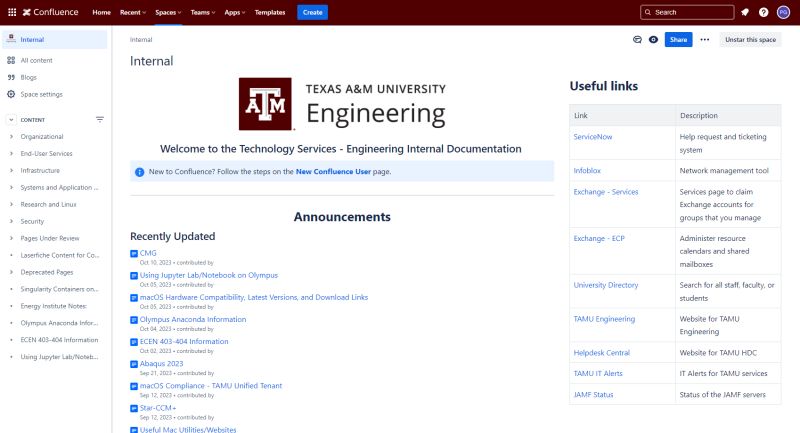Expand Pages Under Review tree item

click(11, 238)
